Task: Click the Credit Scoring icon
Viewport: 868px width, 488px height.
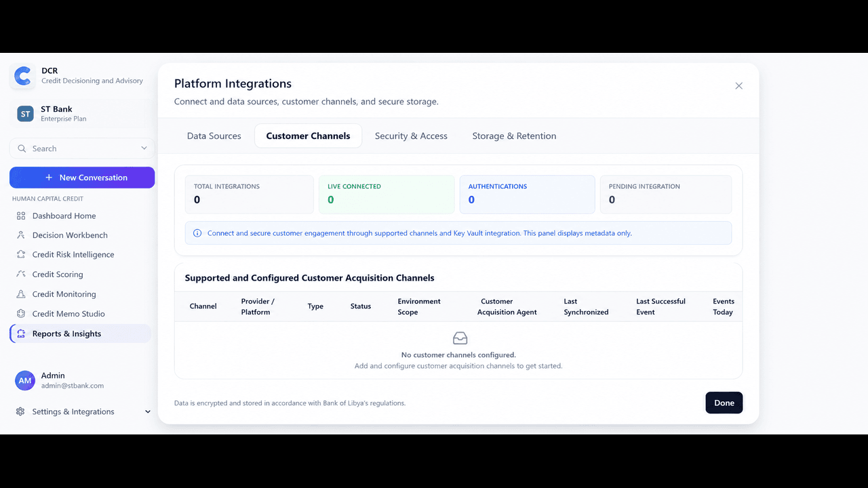Action: click(x=21, y=274)
